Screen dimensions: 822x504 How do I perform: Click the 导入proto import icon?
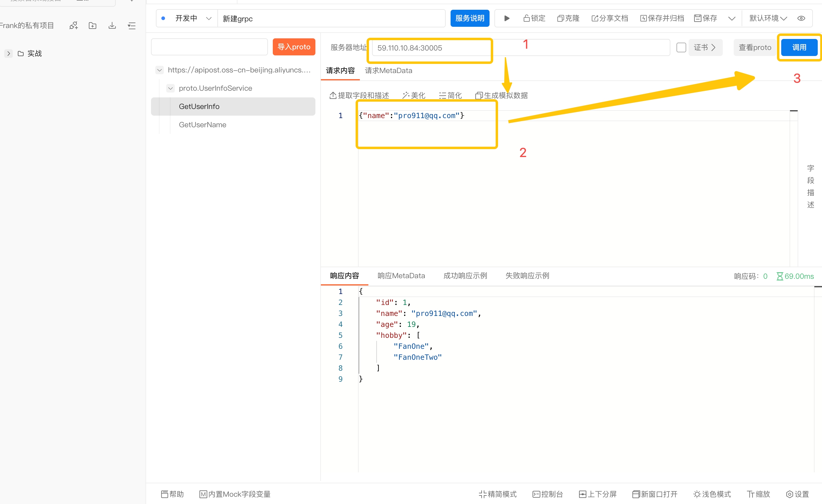[x=293, y=47]
